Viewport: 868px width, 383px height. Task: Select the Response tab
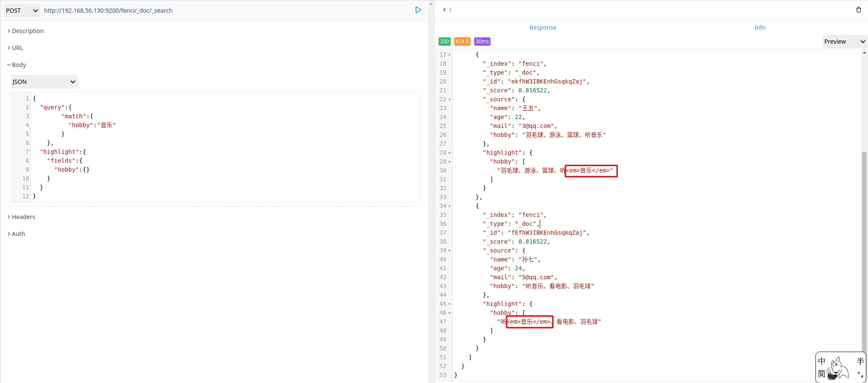click(543, 27)
